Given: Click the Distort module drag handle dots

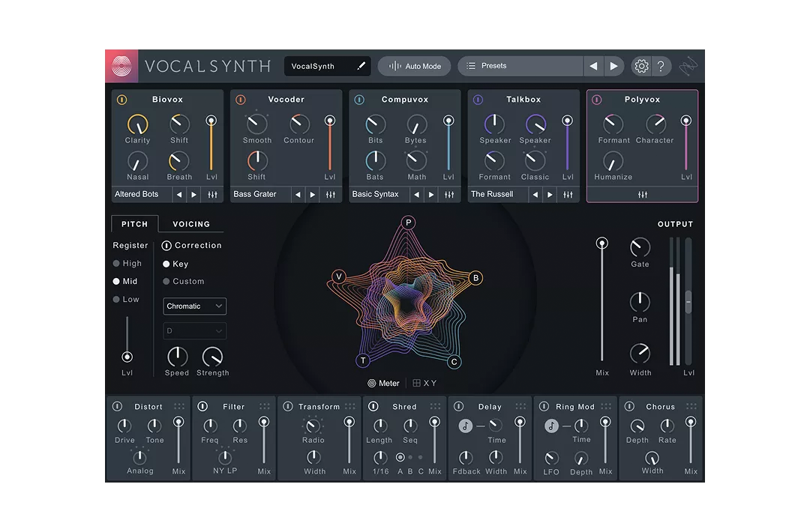Looking at the screenshot, I should (179, 407).
